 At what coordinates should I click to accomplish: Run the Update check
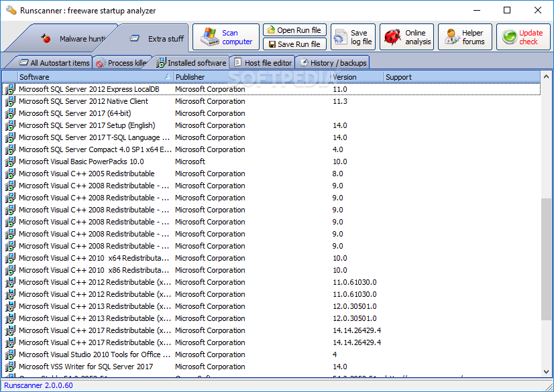[523, 37]
